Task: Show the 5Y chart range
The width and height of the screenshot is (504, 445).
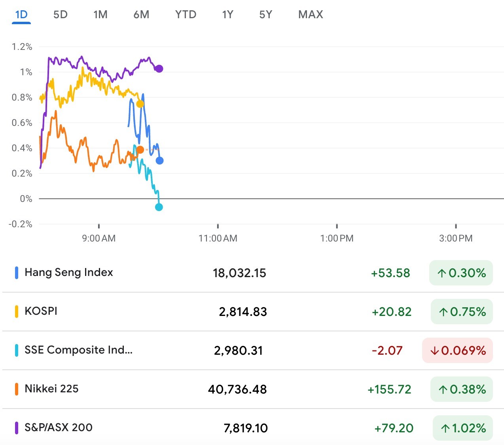Action: click(x=265, y=15)
